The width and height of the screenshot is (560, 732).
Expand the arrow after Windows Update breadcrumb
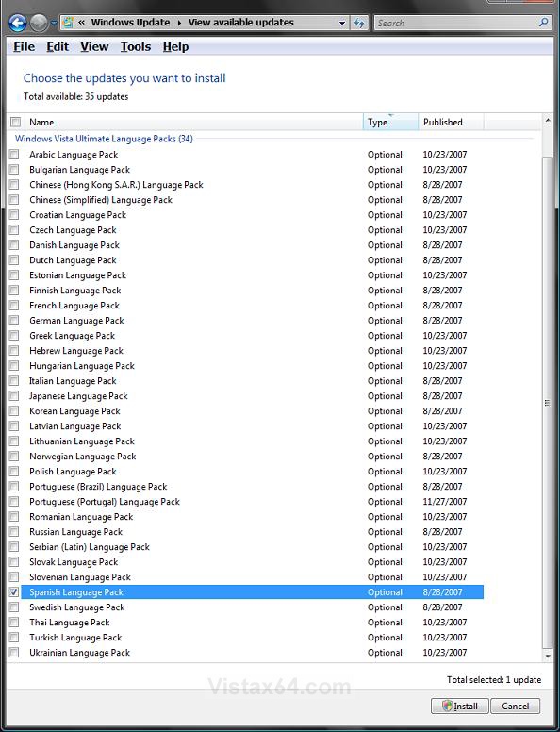pyautogui.click(x=179, y=23)
